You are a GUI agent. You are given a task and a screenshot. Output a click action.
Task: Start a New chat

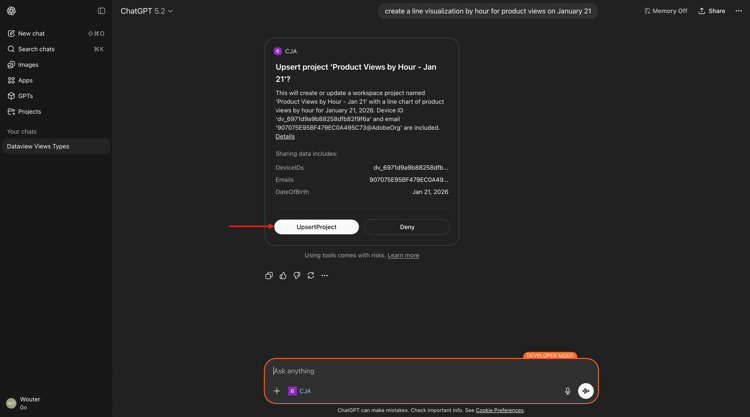[56, 33]
